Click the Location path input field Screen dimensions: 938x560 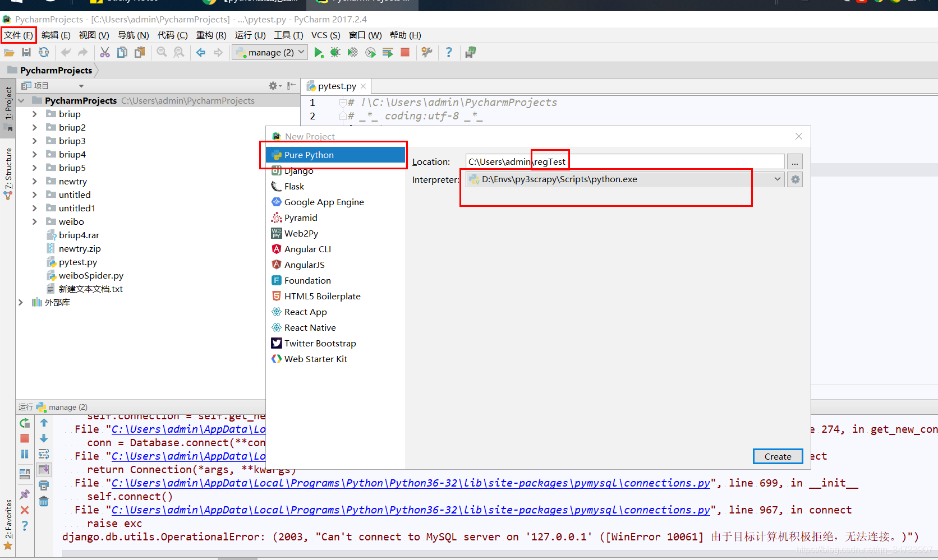(625, 161)
